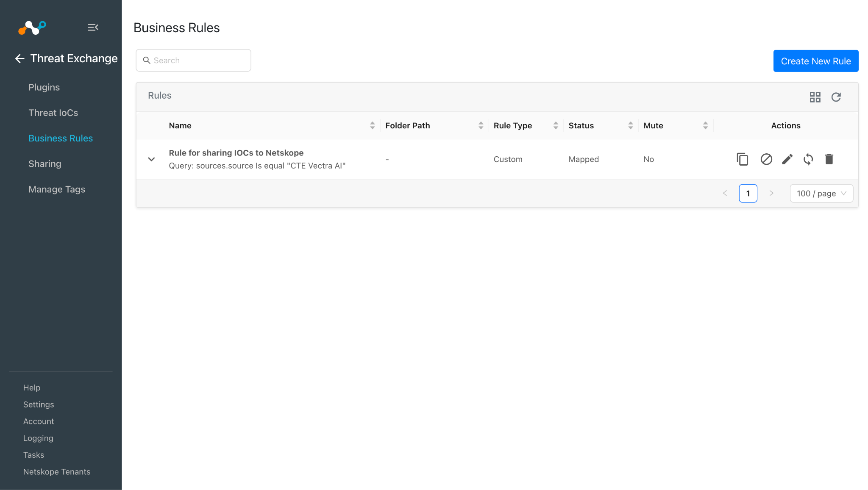Viewport: 868px width, 490px height.
Task: Click the 'Rules' panel title
Action: [x=159, y=95]
